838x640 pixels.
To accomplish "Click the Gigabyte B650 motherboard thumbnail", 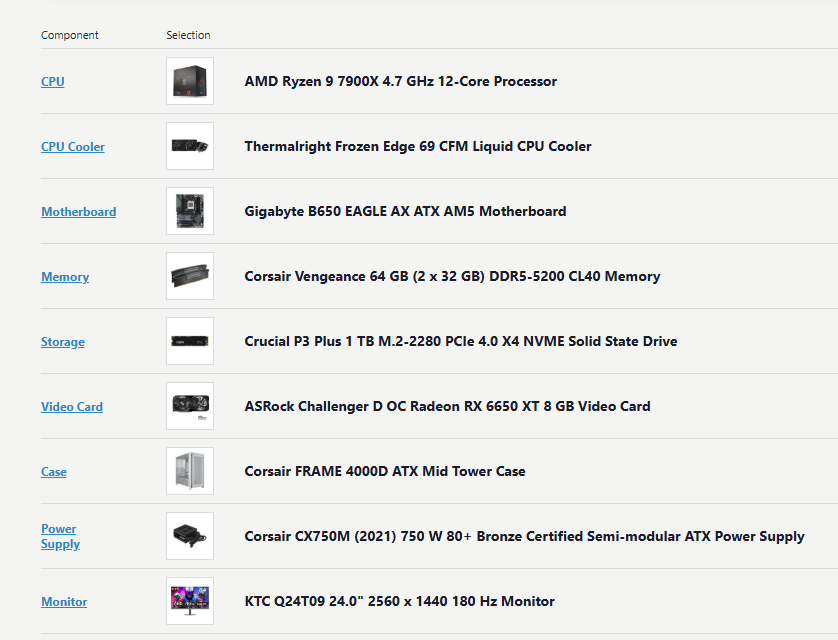I will [x=190, y=211].
